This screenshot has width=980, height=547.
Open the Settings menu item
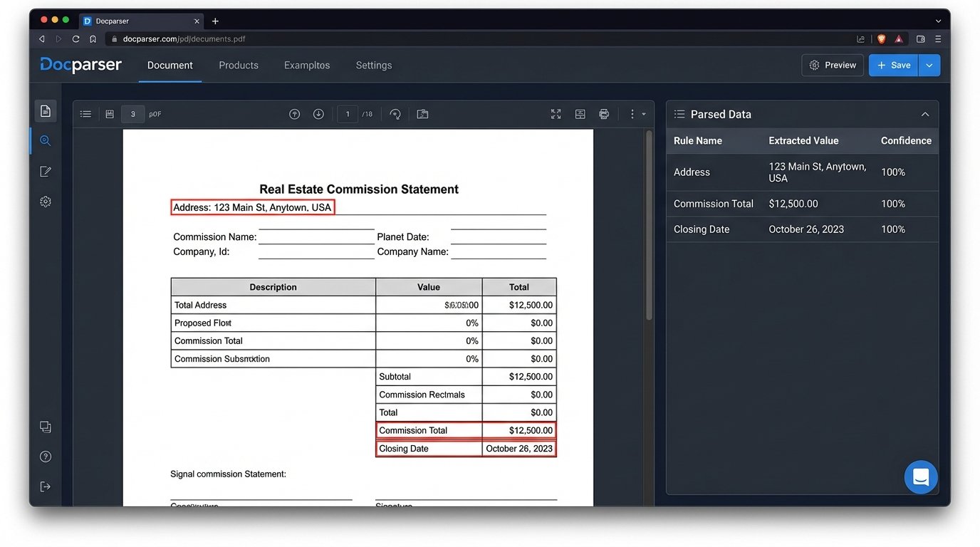(373, 65)
